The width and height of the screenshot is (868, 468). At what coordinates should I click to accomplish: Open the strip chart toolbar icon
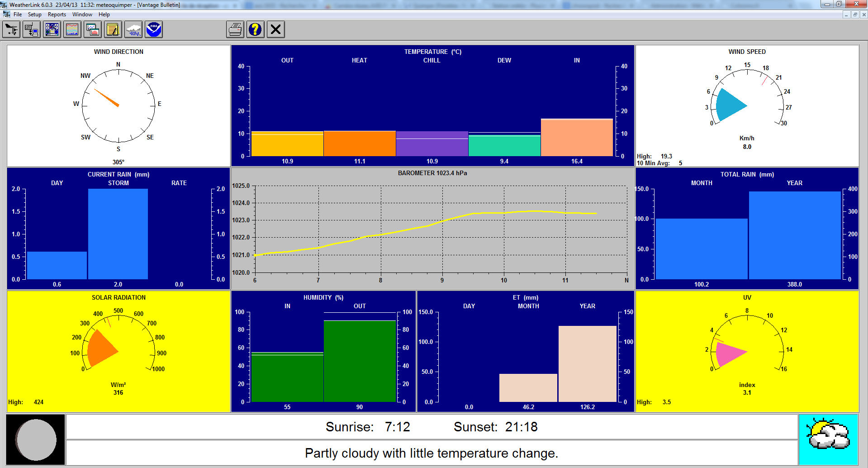click(72, 30)
